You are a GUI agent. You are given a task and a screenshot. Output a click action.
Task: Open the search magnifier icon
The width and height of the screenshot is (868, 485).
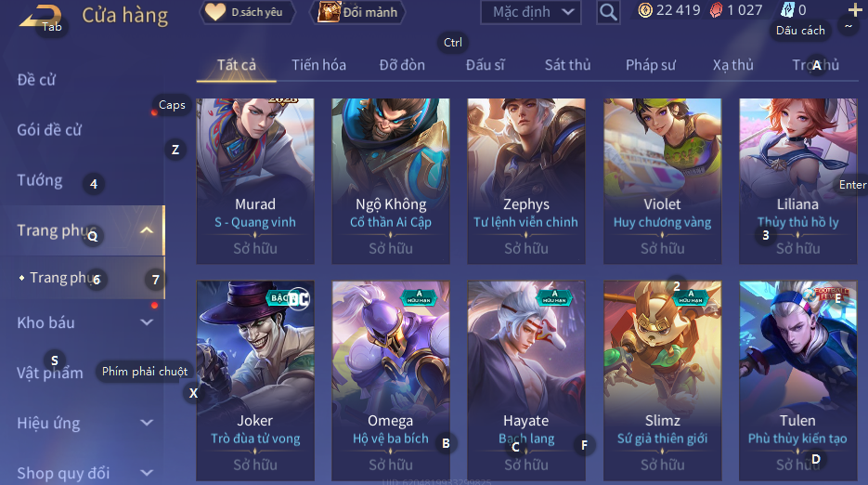(x=608, y=12)
